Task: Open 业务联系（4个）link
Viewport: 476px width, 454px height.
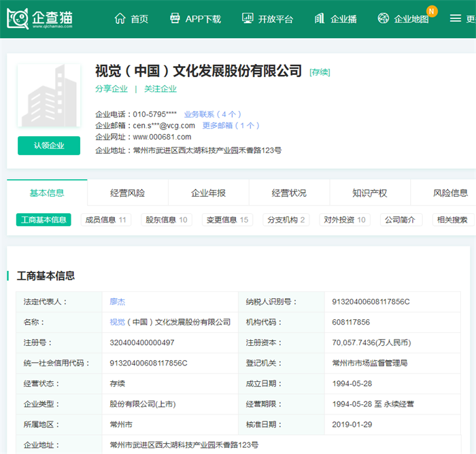Action: point(212,114)
